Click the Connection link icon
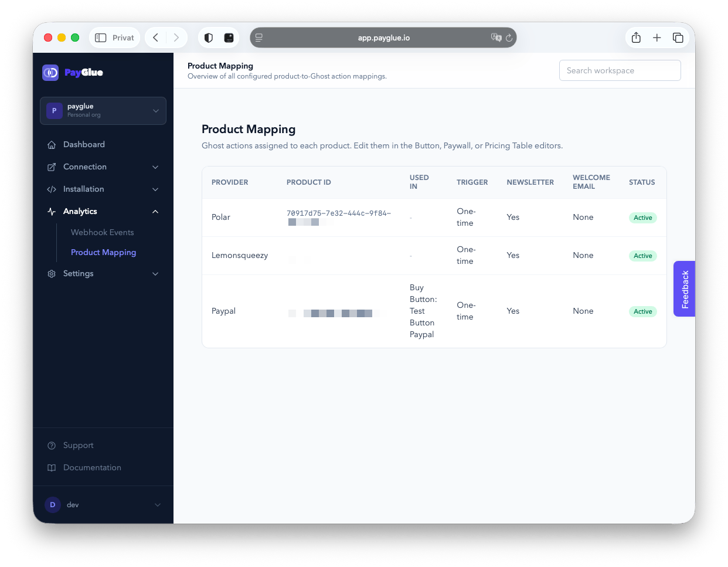 (52, 167)
